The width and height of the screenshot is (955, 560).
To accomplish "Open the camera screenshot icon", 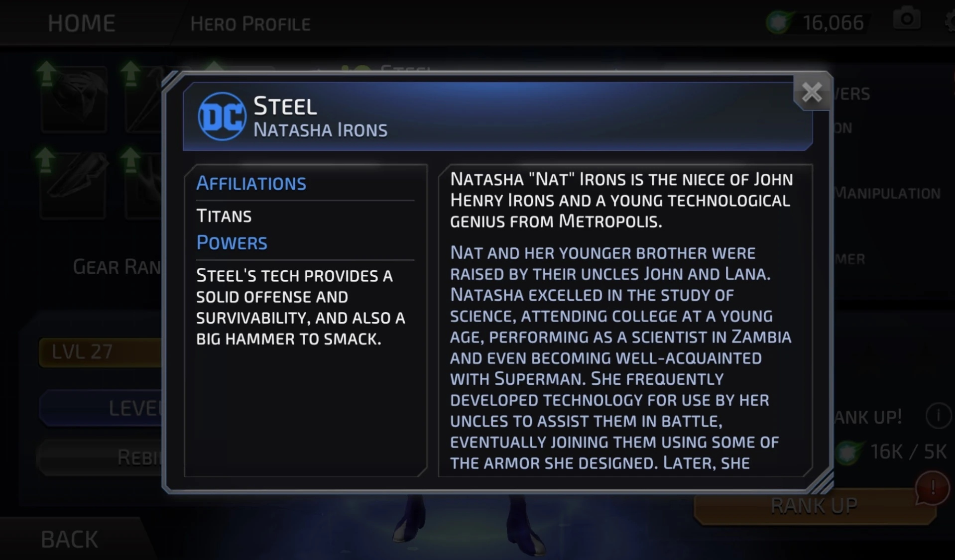I will pos(907,19).
